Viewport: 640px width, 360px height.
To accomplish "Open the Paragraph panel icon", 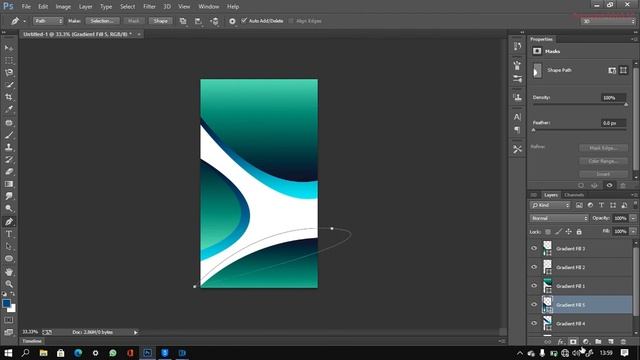I will tap(517, 130).
